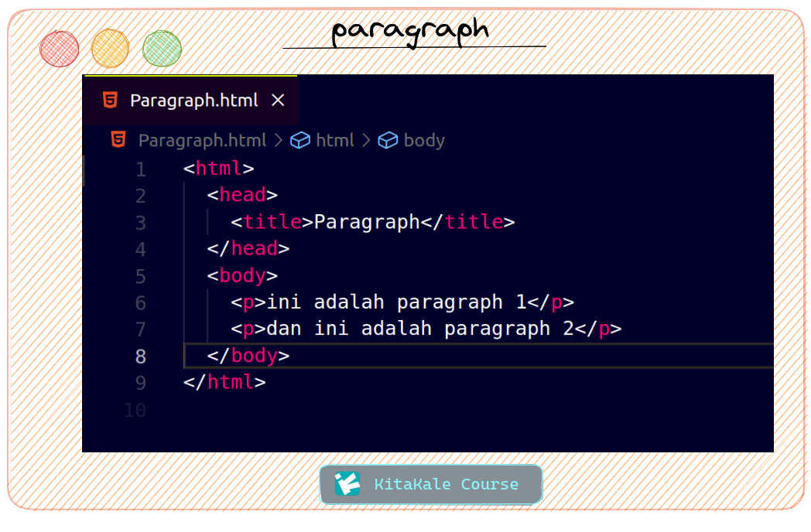This screenshot has width=811, height=532.
Task: Click the cube icon beside body breadcrumb
Action: [x=388, y=140]
